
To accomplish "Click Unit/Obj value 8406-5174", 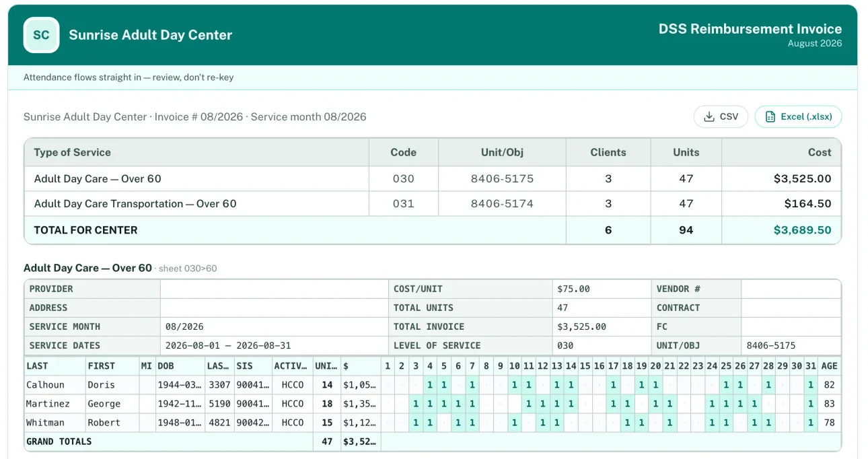I will [x=502, y=203].
